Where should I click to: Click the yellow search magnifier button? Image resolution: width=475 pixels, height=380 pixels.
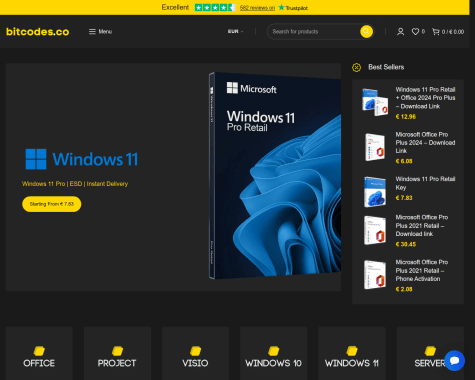(x=366, y=32)
